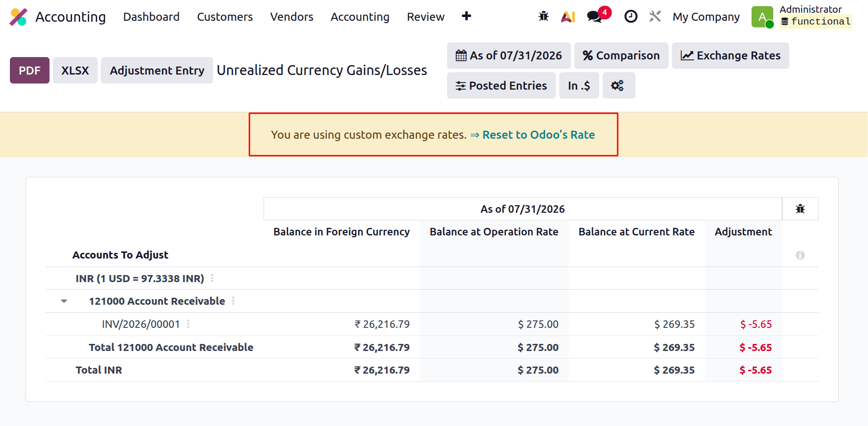Click the Total INR row label
Image resolution: width=868 pixels, height=426 pixels.
point(99,370)
